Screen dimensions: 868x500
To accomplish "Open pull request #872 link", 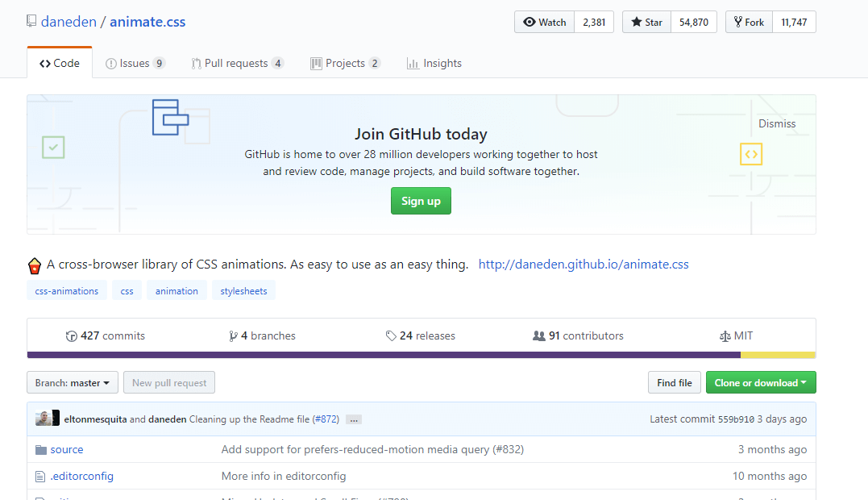I will click(x=326, y=419).
